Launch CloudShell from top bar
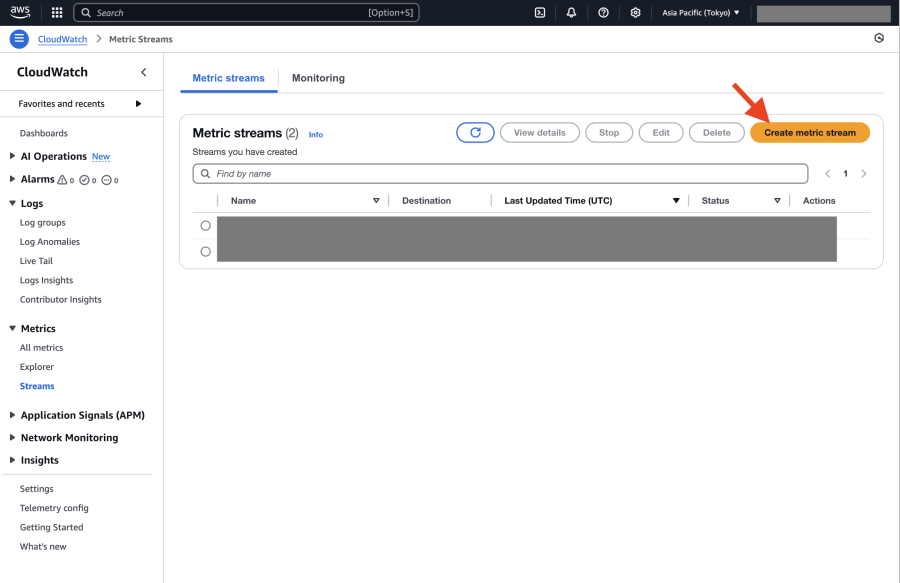 (x=540, y=13)
